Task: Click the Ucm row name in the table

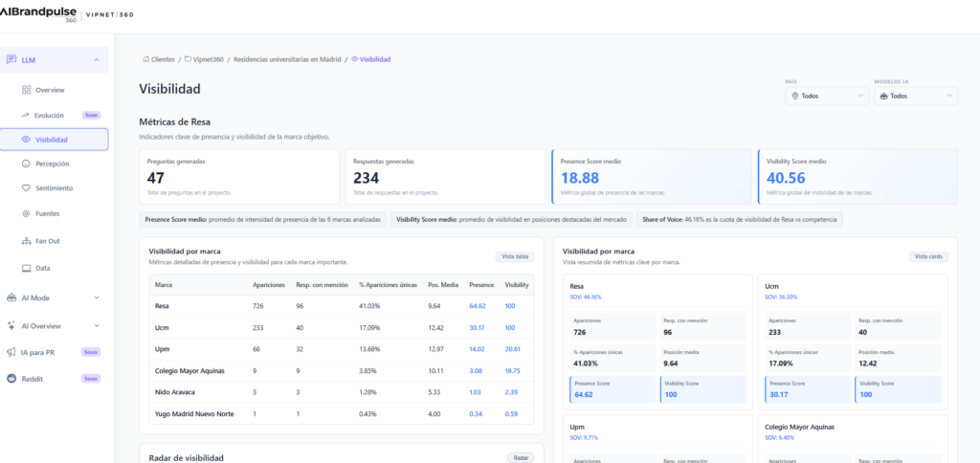Action: (161, 327)
